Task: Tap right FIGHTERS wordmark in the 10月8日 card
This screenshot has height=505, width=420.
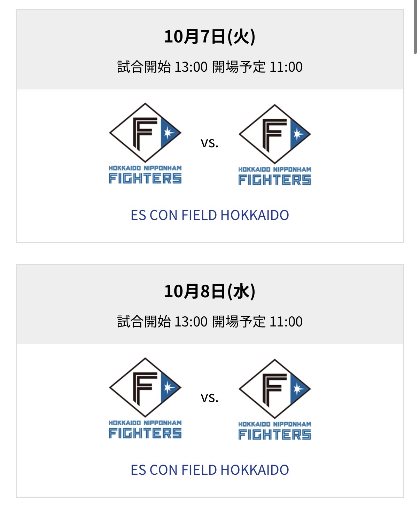Action: (x=275, y=435)
